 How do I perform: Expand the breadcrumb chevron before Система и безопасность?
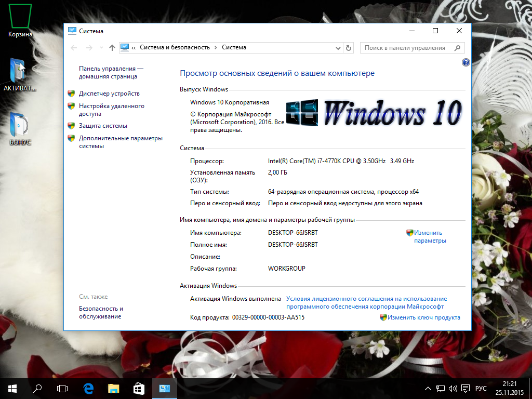[x=134, y=47]
